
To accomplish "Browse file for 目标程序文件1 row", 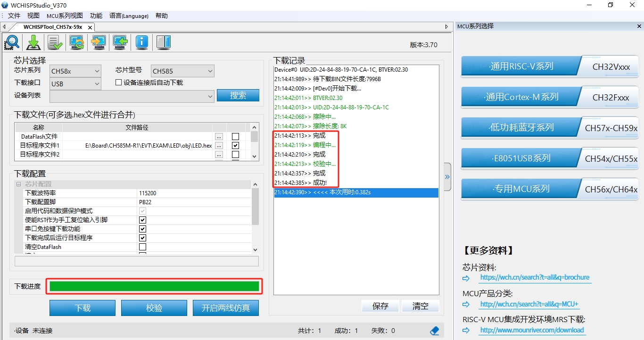I will tap(219, 145).
